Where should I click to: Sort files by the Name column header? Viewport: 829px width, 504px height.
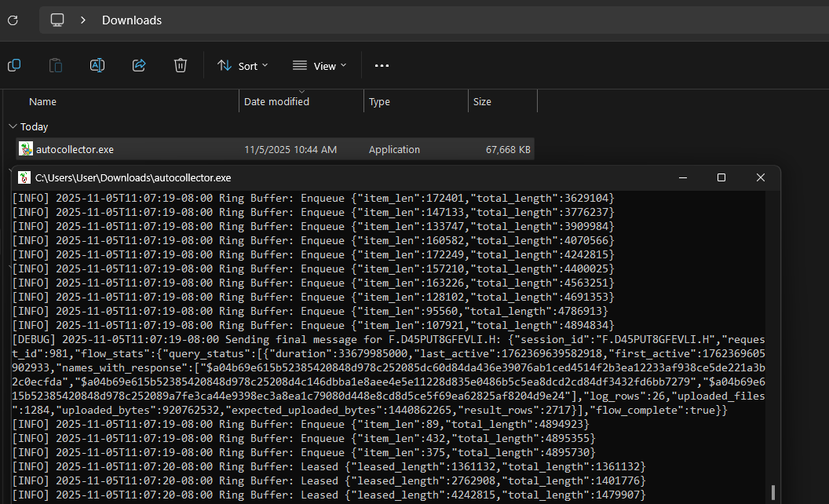tap(43, 101)
